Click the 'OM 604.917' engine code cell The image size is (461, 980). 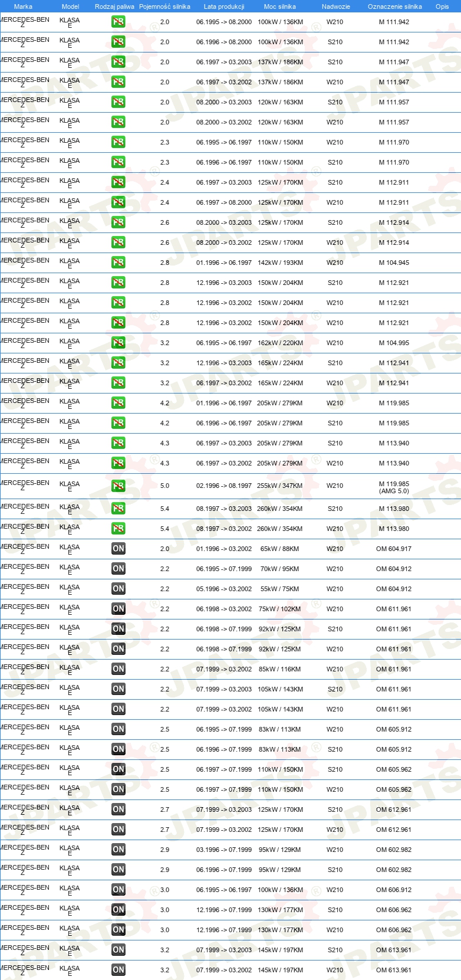[x=394, y=549]
